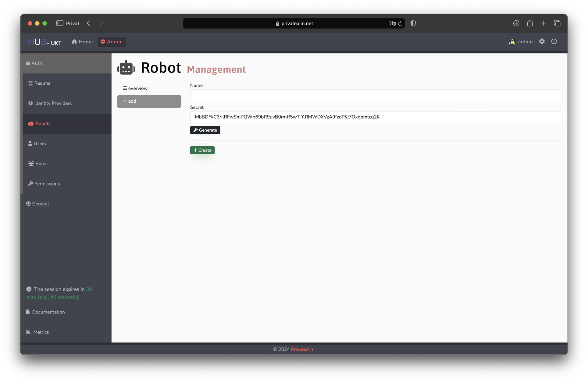
Task: Switch to the Home navigation tab
Action: pyautogui.click(x=82, y=42)
